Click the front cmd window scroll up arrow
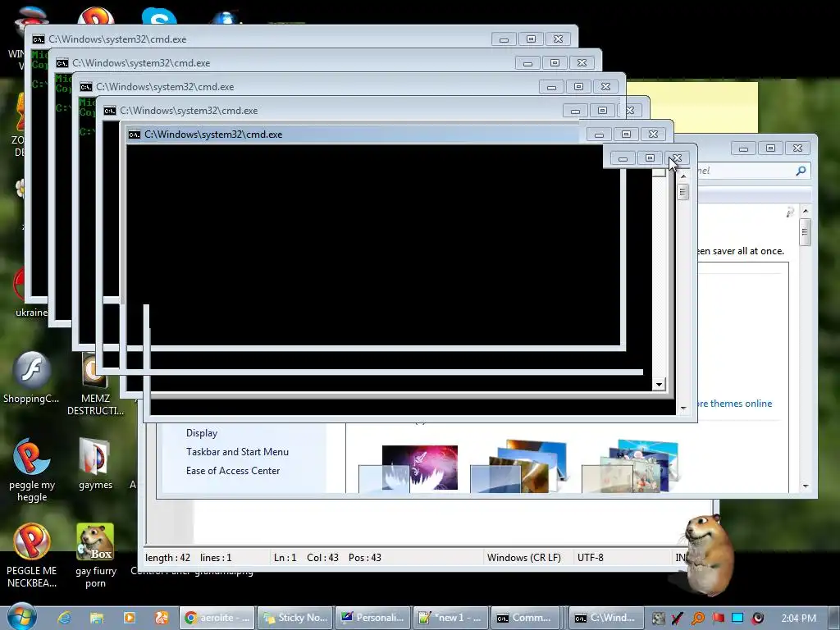This screenshot has width=840, height=630. [x=683, y=176]
